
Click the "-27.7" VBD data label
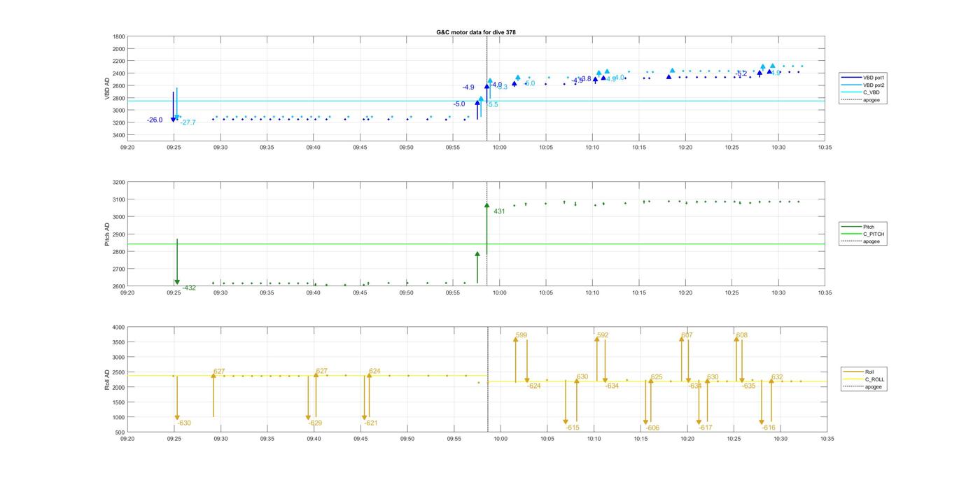pyautogui.click(x=188, y=122)
